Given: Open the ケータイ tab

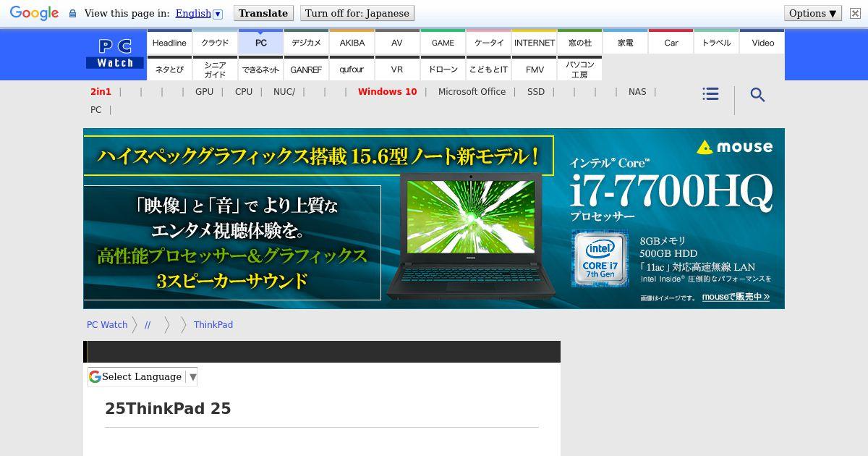Looking at the screenshot, I should pyautogui.click(x=488, y=43).
